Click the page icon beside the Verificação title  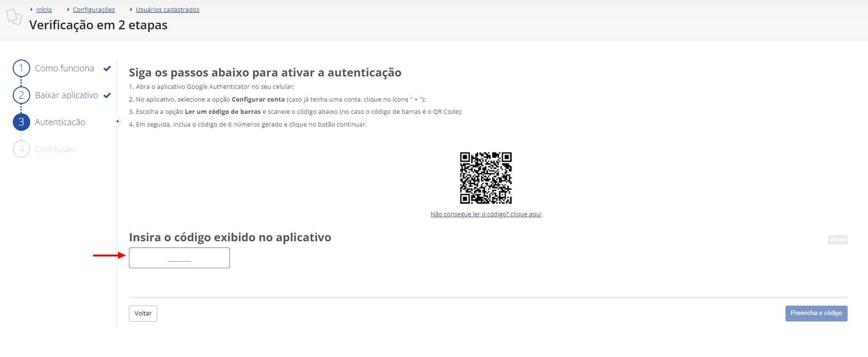click(14, 17)
